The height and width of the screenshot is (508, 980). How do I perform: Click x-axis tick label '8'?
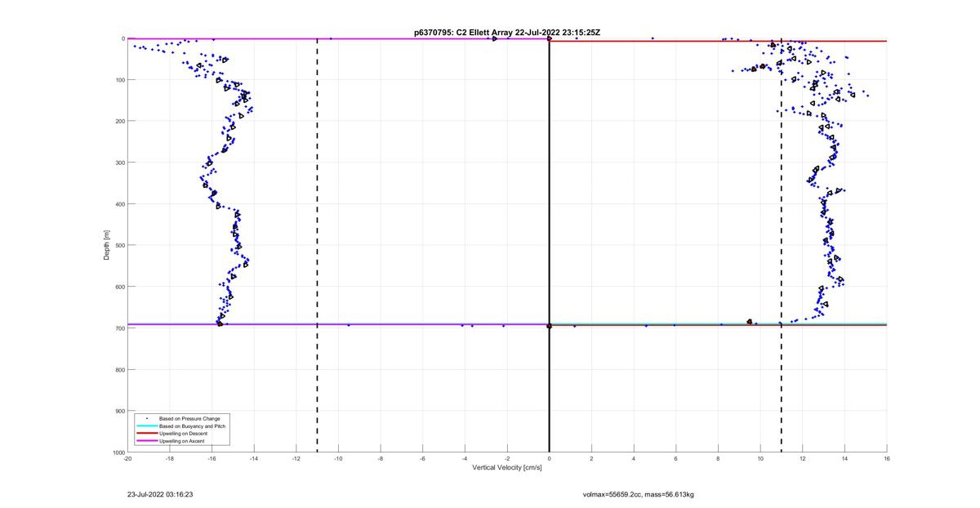tap(718, 459)
